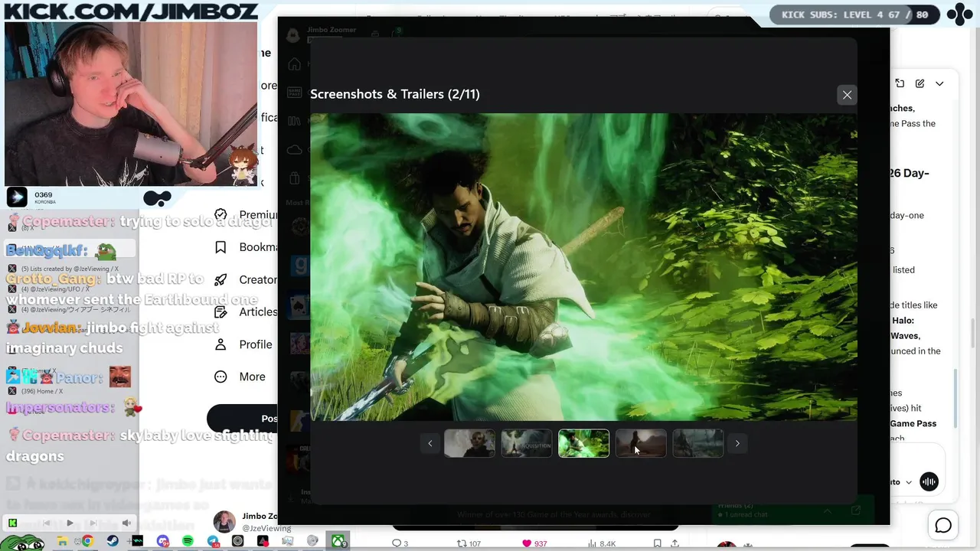The height and width of the screenshot is (551, 980).
Task: Click the Articles page icon
Action: (220, 311)
